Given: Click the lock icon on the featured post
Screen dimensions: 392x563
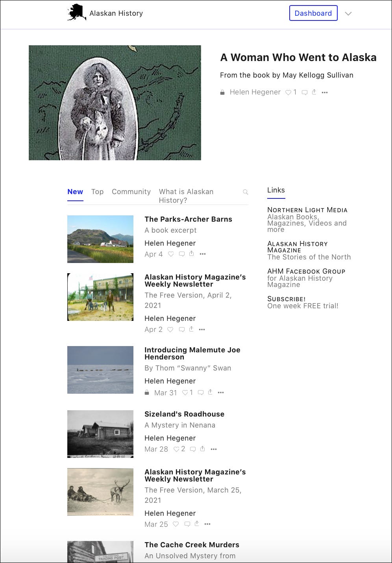Looking at the screenshot, I should pos(222,93).
